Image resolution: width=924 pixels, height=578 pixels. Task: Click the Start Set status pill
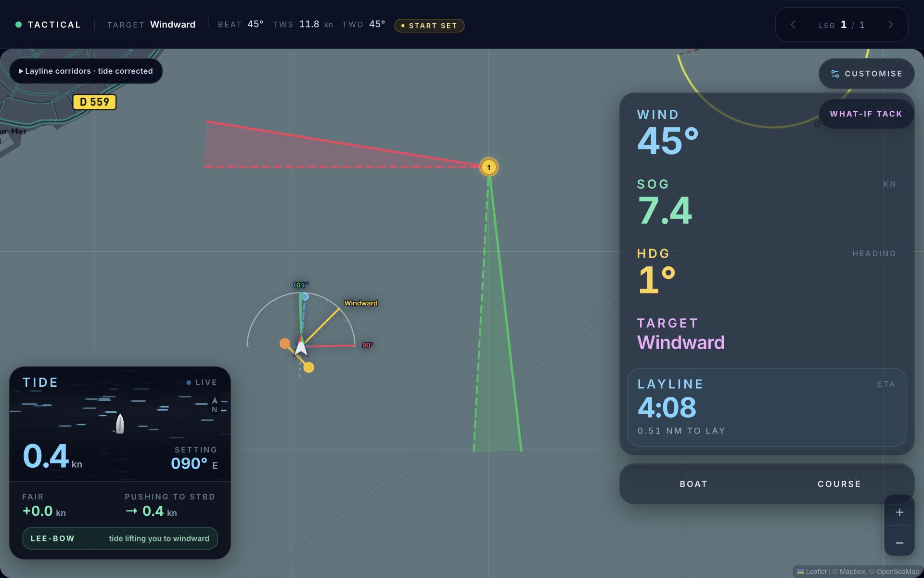429,26
